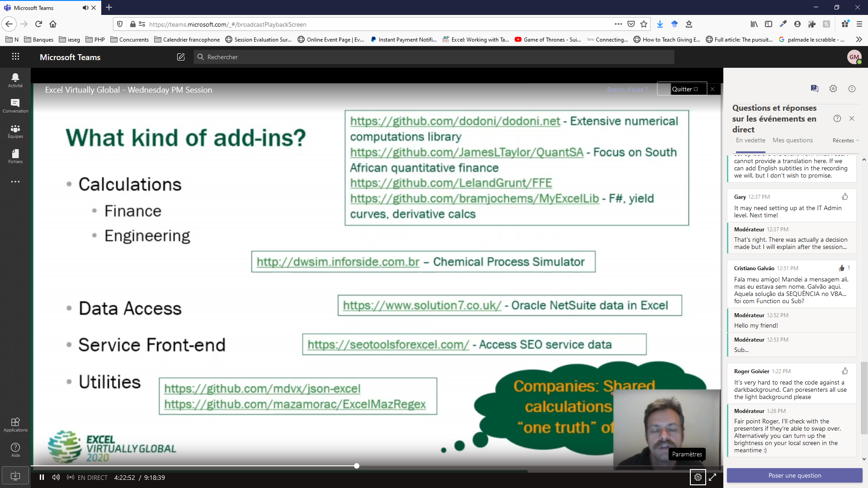Open the Activité sidebar icon

(x=15, y=80)
